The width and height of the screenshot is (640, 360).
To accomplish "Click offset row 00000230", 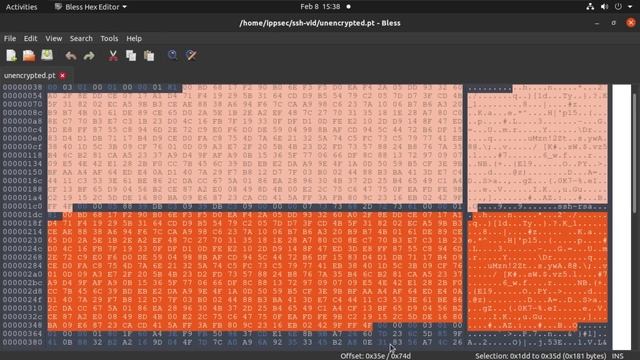I will click(x=22, y=240).
